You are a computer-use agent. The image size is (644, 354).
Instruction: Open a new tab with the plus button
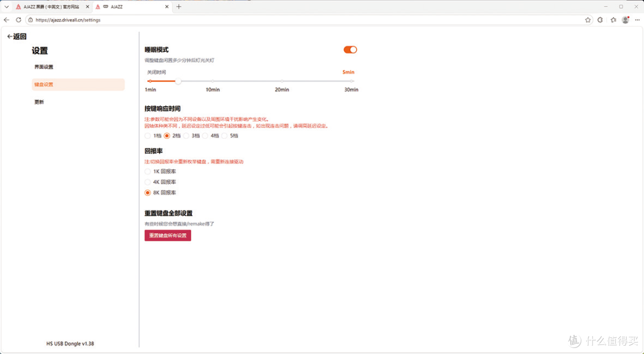pos(179,7)
